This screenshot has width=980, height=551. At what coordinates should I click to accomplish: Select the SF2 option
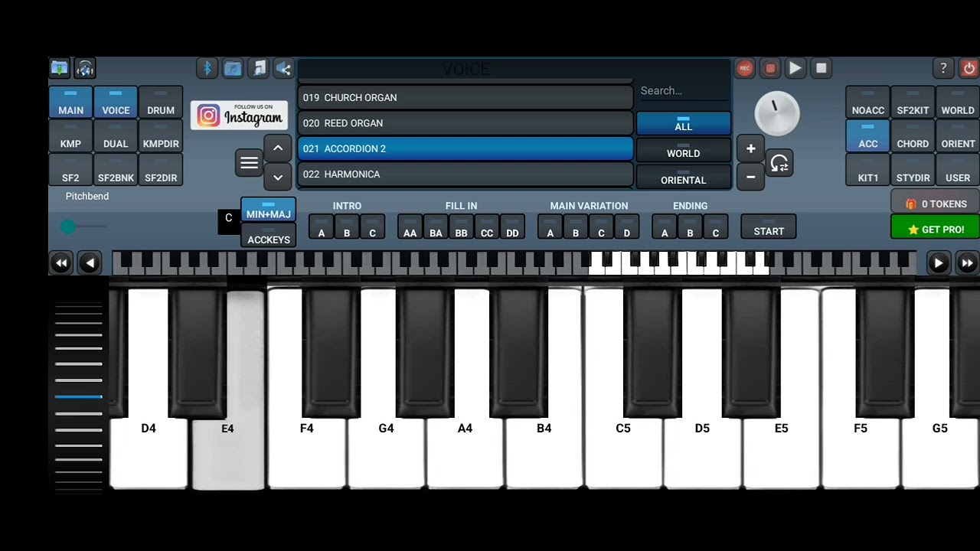70,170
